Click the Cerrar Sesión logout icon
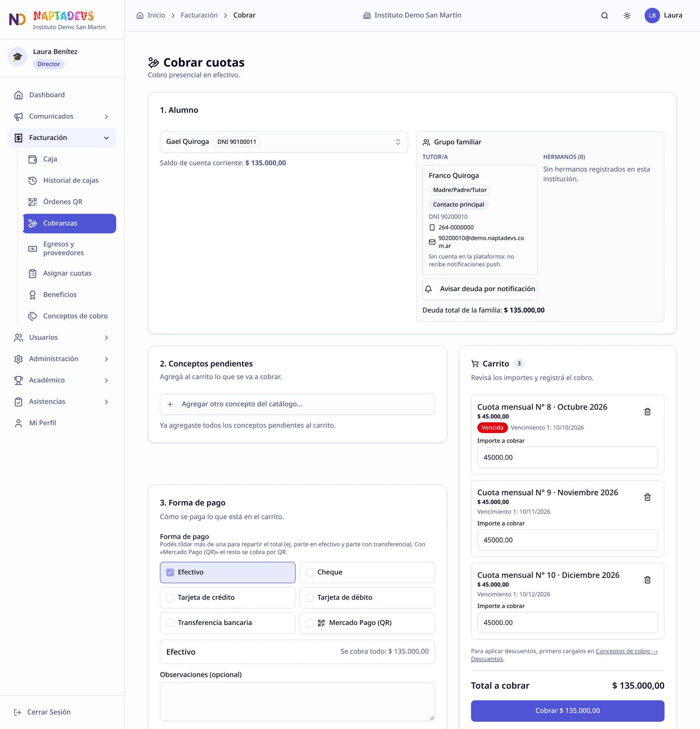Screen dimensions: 700x729 coord(17,712)
